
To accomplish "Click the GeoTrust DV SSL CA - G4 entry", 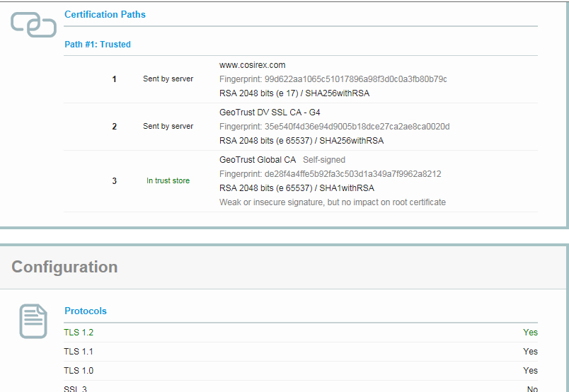I will tap(270, 113).
